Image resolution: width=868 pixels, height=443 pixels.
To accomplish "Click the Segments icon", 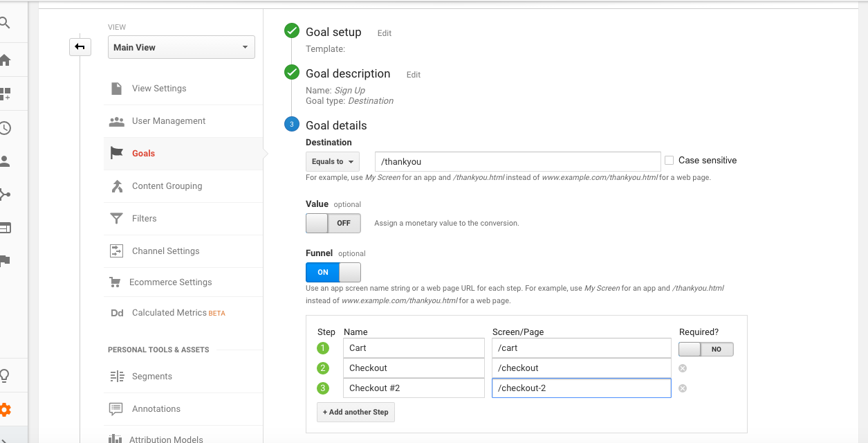I will pos(116,377).
